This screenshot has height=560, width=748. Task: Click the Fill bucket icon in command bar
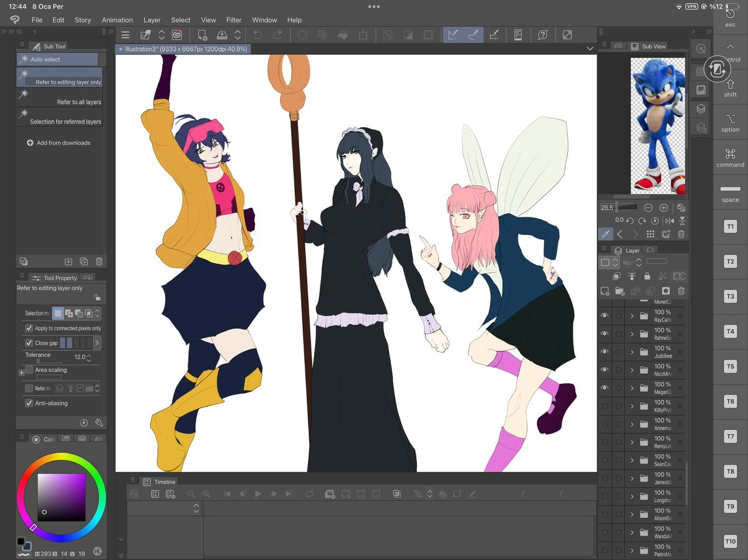[342, 36]
